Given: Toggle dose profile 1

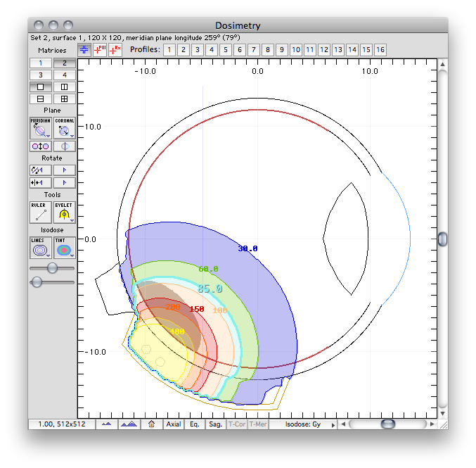Looking at the screenshot, I should coord(169,50).
